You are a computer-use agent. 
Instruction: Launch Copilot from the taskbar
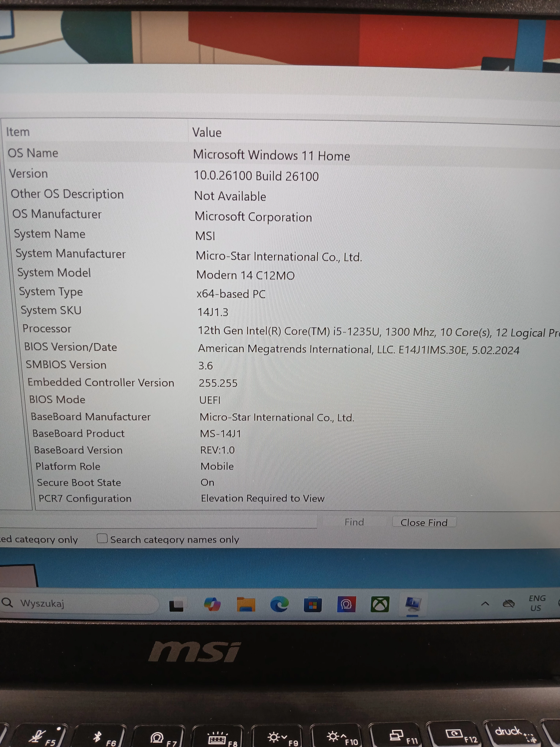click(212, 605)
